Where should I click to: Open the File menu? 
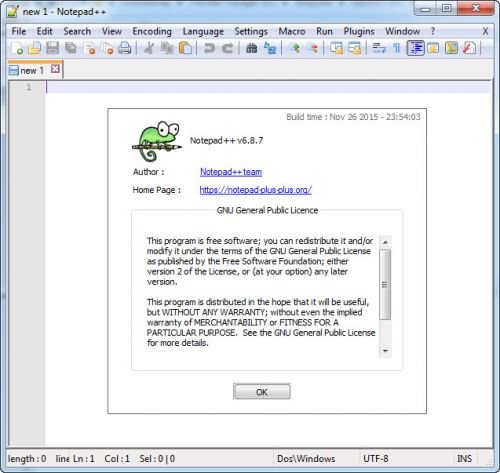click(19, 31)
